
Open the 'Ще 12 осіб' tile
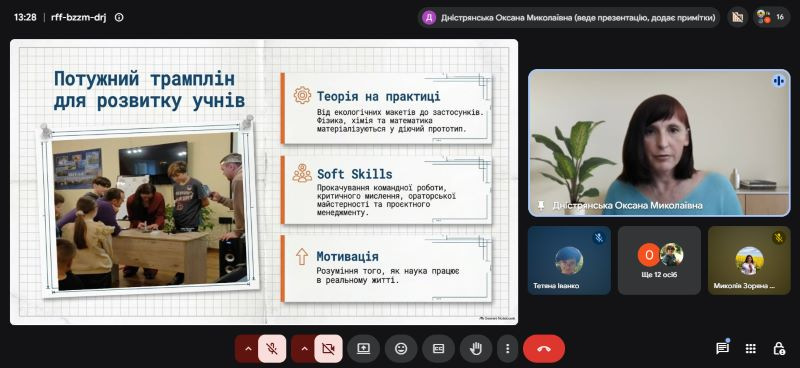(x=659, y=260)
